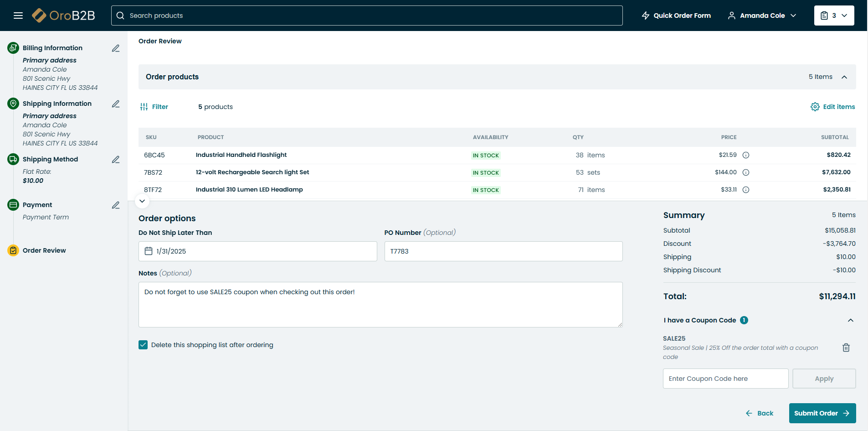Uncheck Delete this shopping list after ordering
This screenshot has width=868, height=431.
tap(143, 345)
